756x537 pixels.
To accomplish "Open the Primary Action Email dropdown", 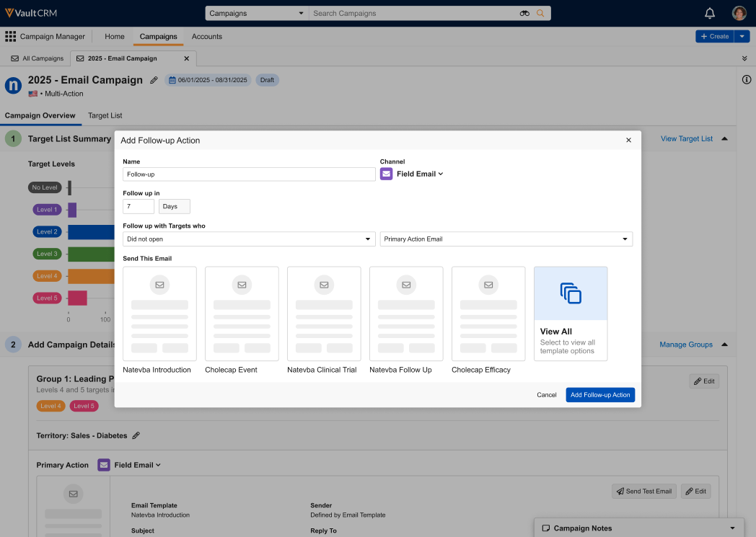I will coord(506,239).
